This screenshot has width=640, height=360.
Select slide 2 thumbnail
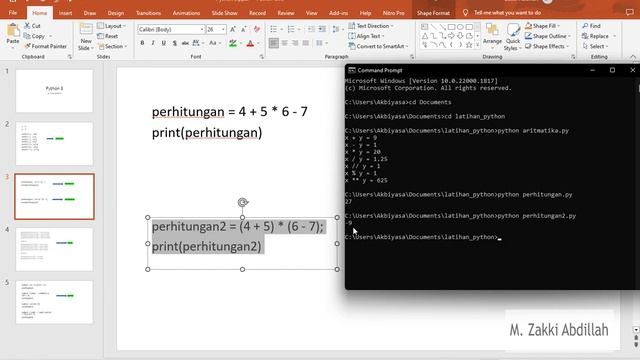tap(54, 144)
